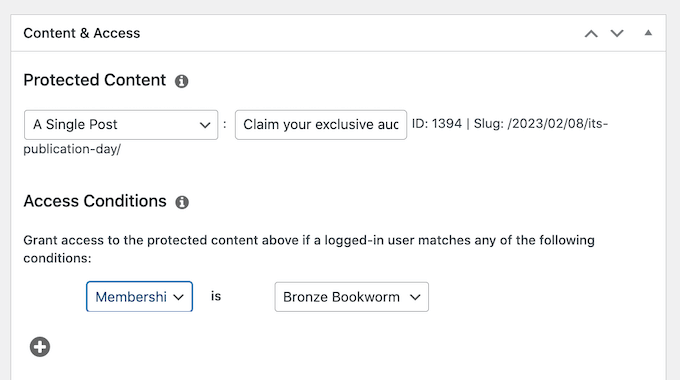Open the A Single Post dropdown
Screen dimensions: 680x380
[121, 125]
